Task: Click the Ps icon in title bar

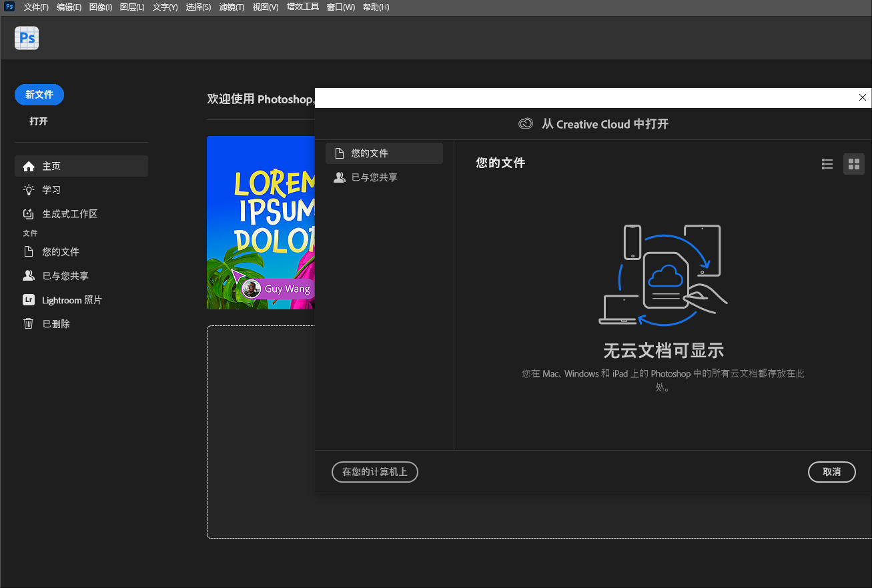Action: tap(9, 7)
